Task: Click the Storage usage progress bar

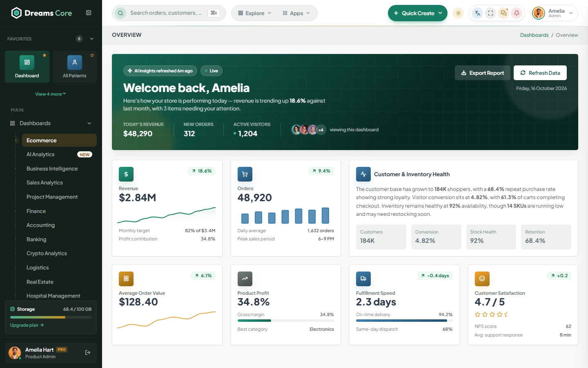Action: click(51, 317)
